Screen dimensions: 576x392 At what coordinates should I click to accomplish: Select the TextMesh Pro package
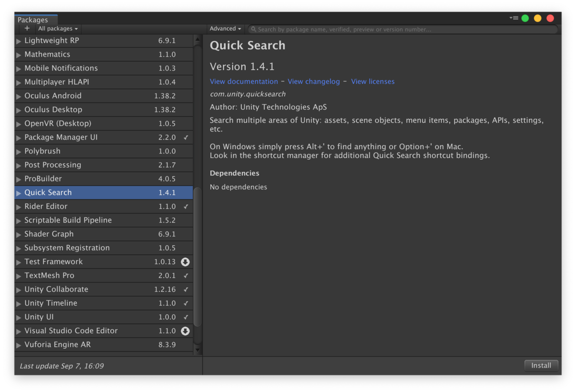click(104, 276)
